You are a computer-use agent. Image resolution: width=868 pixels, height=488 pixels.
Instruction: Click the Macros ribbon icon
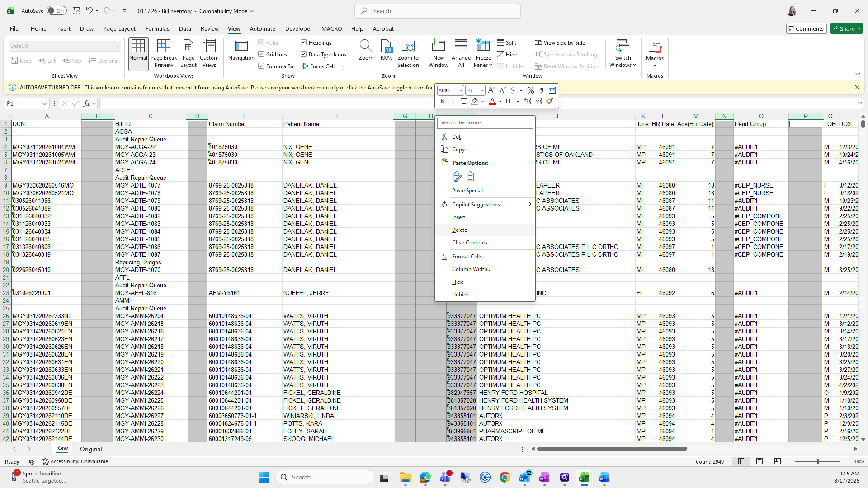(654, 47)
